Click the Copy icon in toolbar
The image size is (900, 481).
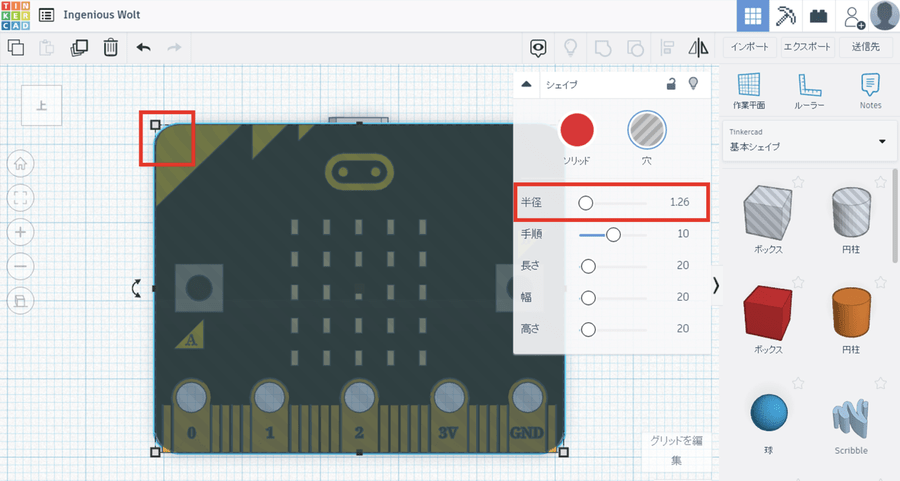(x=16, y=47)
